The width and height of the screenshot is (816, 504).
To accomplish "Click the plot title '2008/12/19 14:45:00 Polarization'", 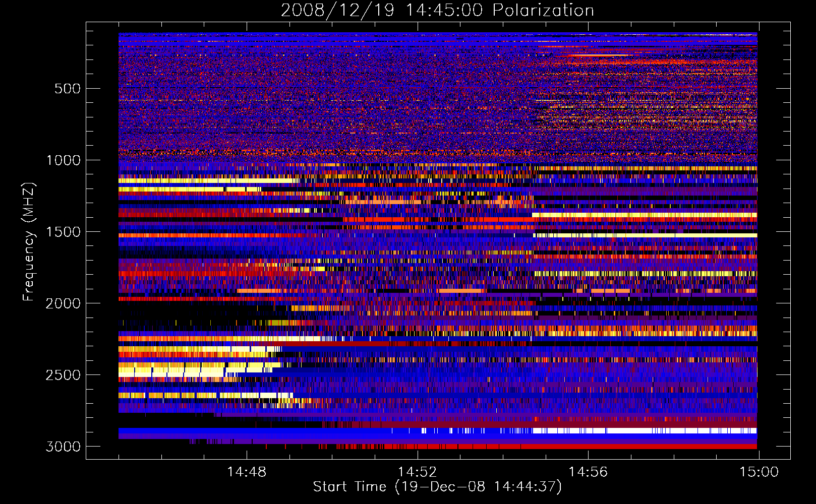I will [x=437, y=11].
